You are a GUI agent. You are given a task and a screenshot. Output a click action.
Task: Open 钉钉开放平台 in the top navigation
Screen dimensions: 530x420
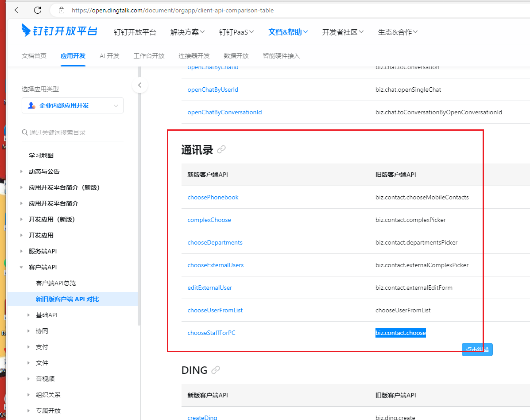(x=135, y=32)
